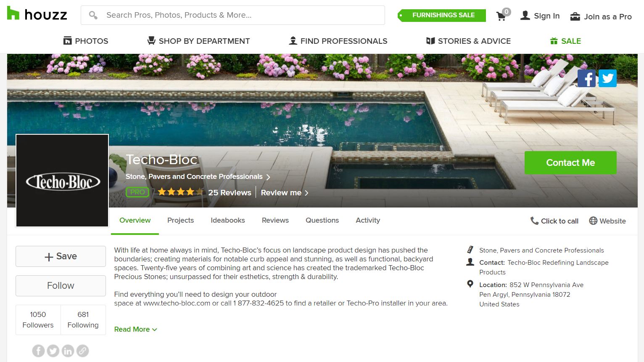Screen dimensions: 644x362
Task: Expand Read More in description
Action: pos(135,329)
